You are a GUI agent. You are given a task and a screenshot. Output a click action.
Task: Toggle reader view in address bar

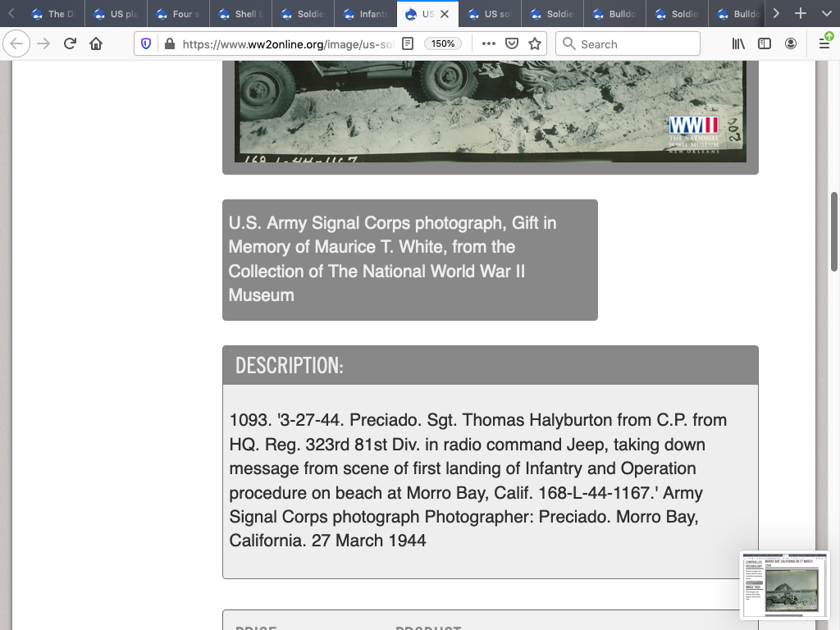point(408,44)
